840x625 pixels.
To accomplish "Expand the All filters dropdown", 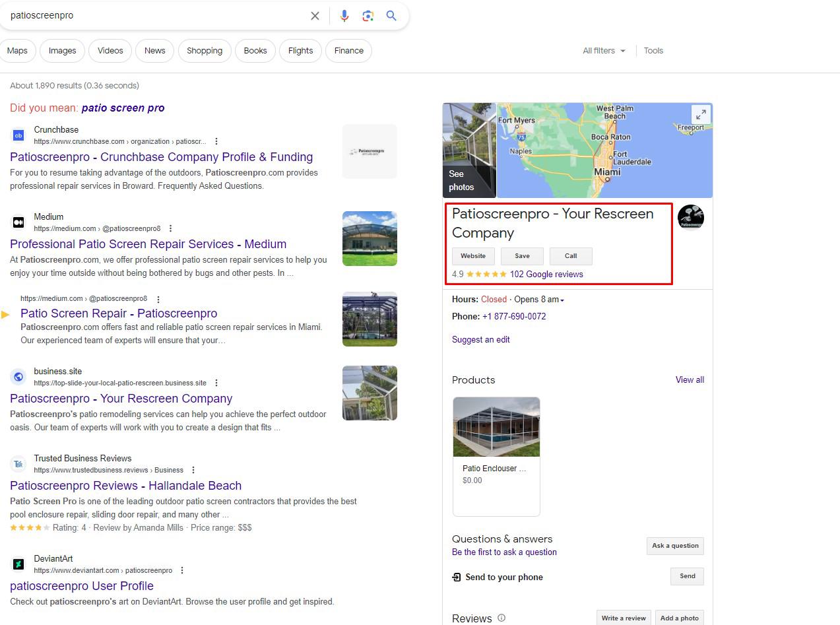I will point(604,51).
